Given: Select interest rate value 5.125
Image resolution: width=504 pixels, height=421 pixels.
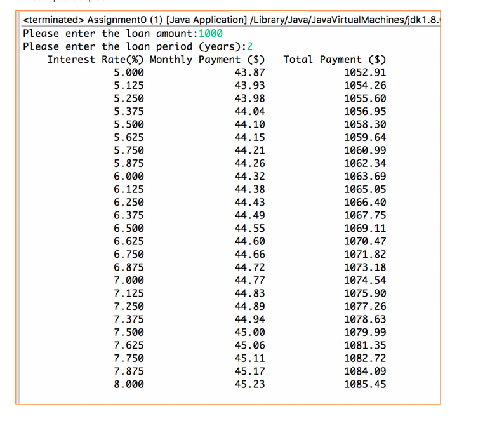Looking at the screenshot, I should [129, 86].
